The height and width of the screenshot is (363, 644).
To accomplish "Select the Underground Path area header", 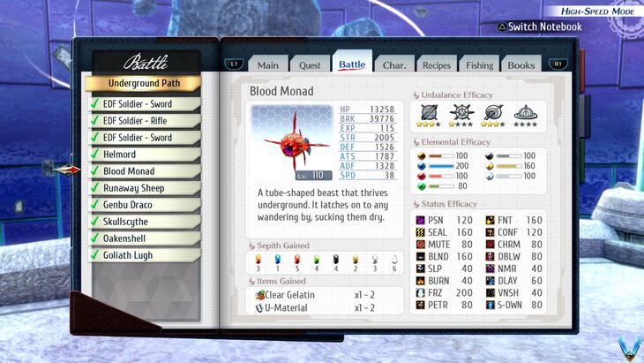I will pos(144,83).
